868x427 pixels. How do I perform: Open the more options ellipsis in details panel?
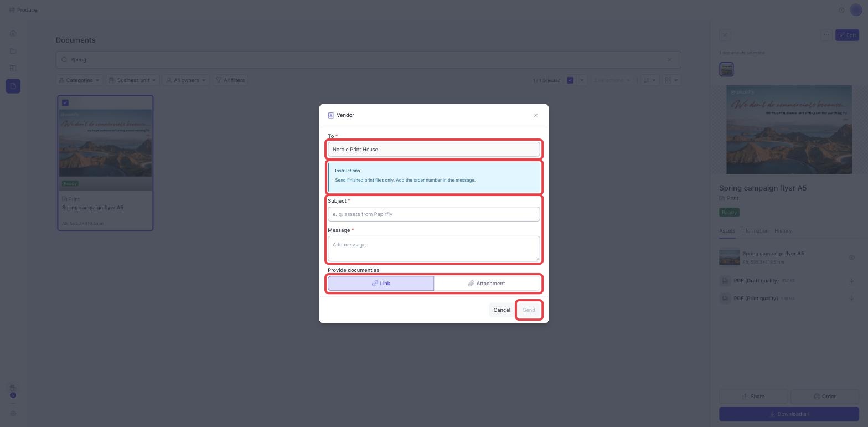pyautogui.click(x=826, y=35)
